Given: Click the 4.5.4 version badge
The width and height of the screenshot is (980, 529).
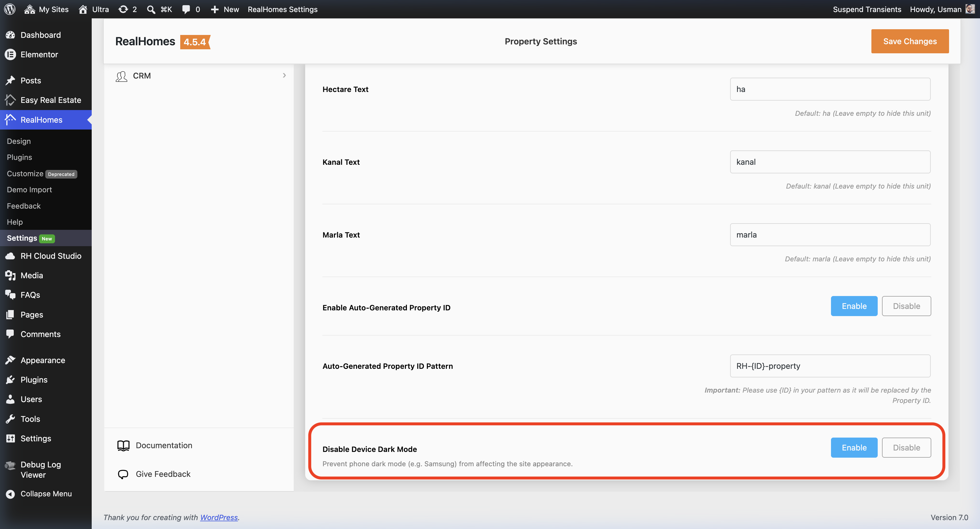Looking at the screenshot, I should pos(195,42).
